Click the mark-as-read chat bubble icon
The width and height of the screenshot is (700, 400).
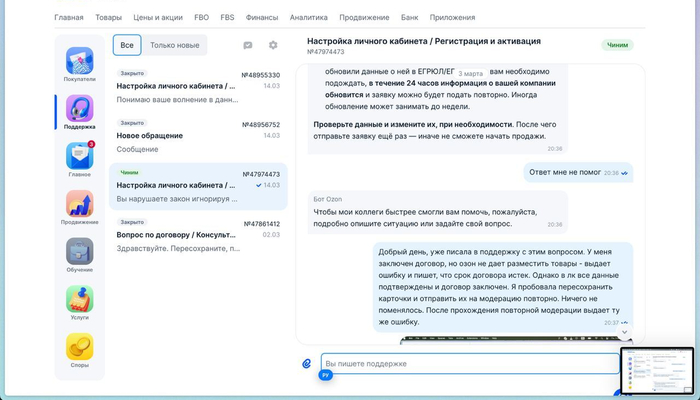point(248,45)
